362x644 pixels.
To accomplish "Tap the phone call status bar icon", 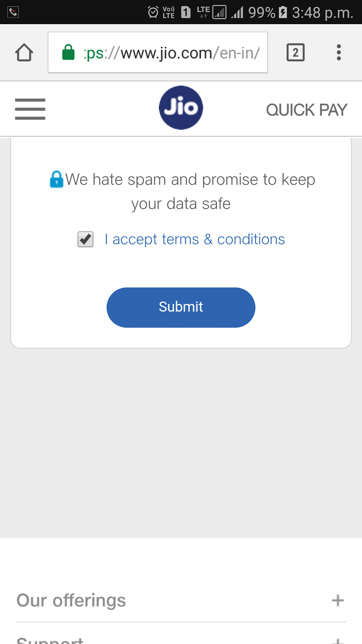I will [13, 12].
